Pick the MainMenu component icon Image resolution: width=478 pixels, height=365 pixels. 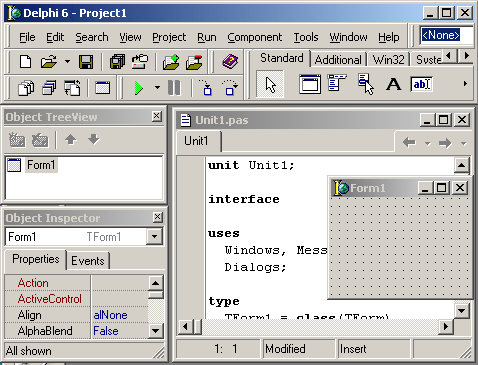click(x=337, y=83)
